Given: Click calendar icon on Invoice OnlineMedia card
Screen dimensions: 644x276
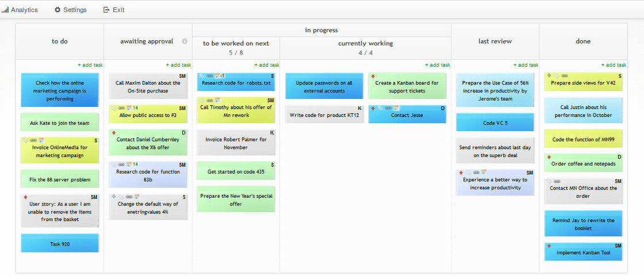Looking at the screenshot, I should point(41,140).
